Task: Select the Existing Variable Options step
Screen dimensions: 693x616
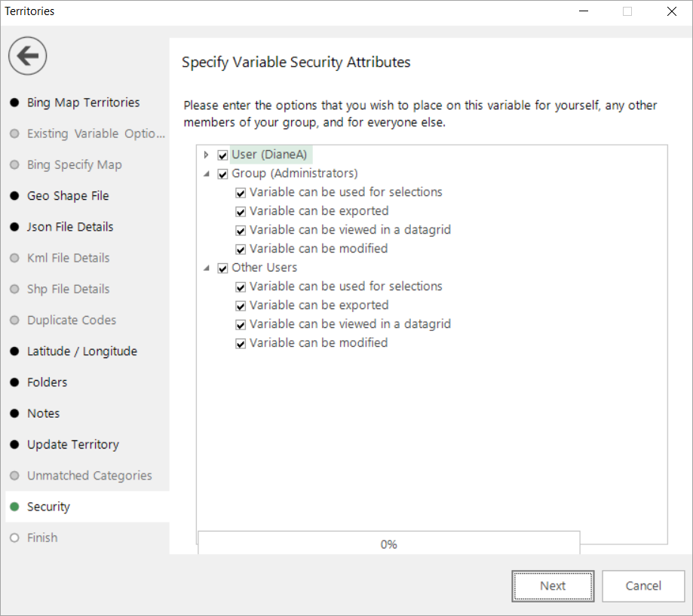Action: [96, 133]
